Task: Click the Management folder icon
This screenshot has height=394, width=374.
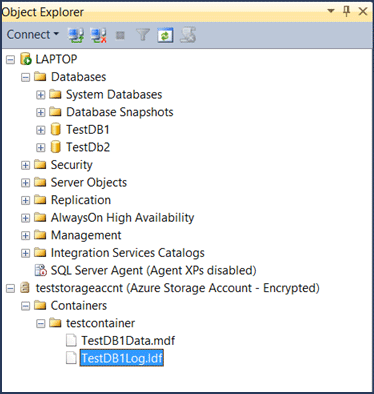Action: [40, 235]
